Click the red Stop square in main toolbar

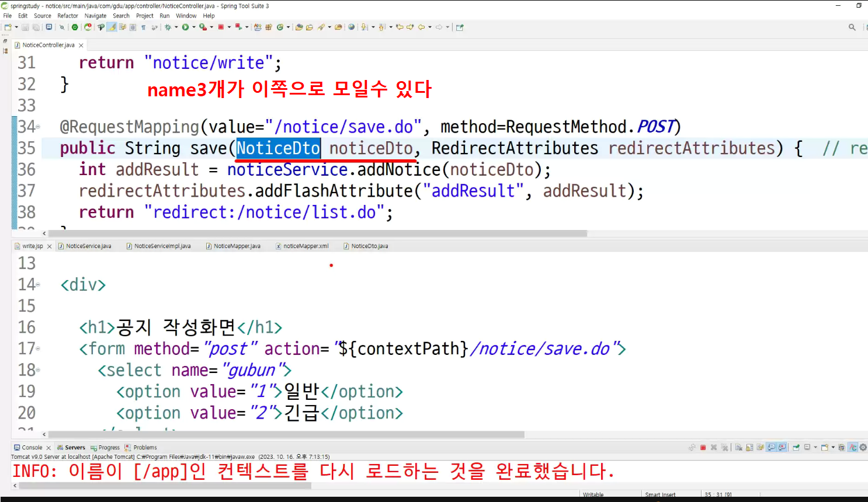click(221, 27)
